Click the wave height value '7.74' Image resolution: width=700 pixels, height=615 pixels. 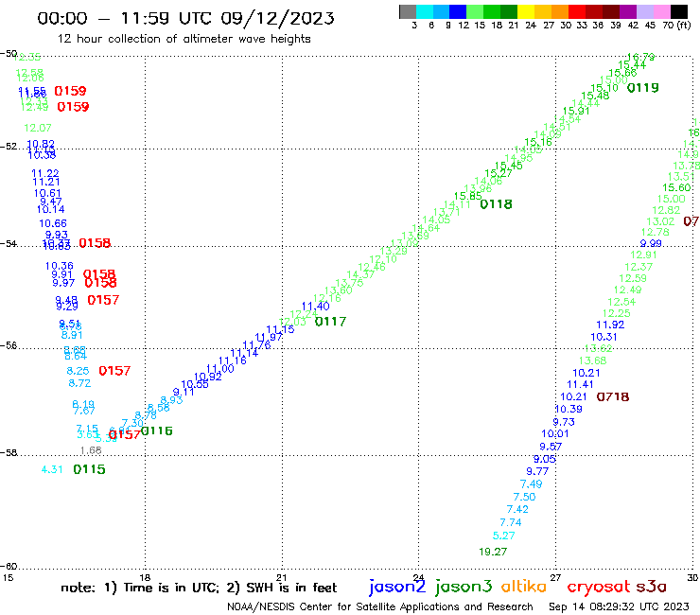(x=511, y=522)
